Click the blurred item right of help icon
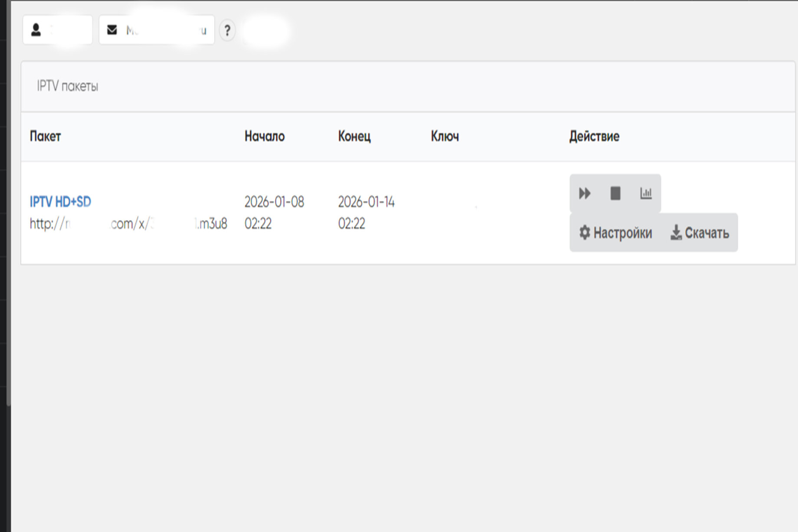This screenshot has height=532, width=798. point(266,31)
